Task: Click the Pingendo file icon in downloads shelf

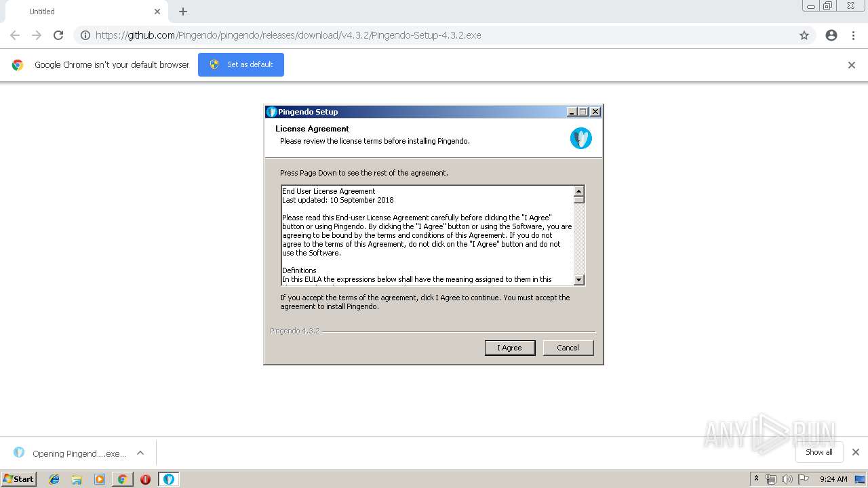Action: click(x=19, y=453)
